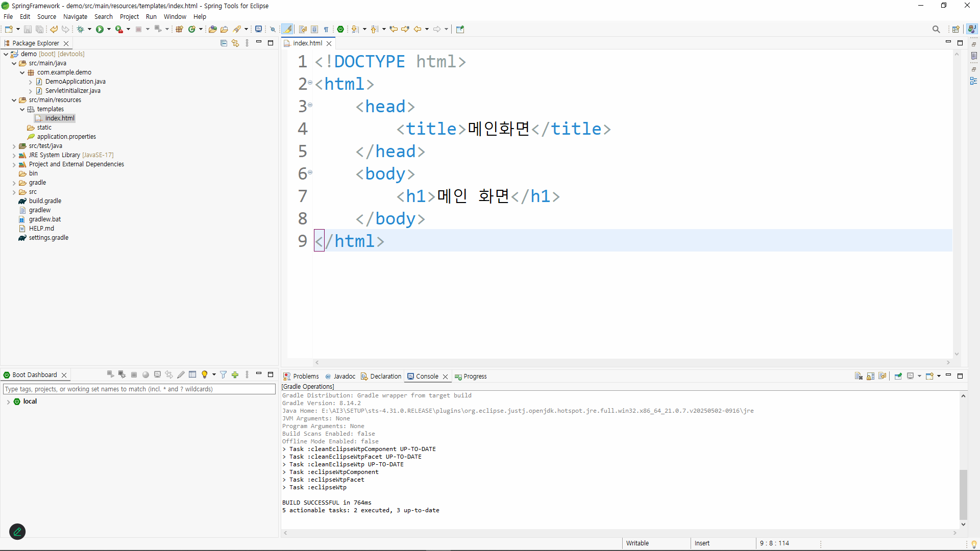Toggle Word Wrap toolbar button
Image resolution: width=980 pixels, height=551 pixels.
pyautogui.click(x=303, y=29)
